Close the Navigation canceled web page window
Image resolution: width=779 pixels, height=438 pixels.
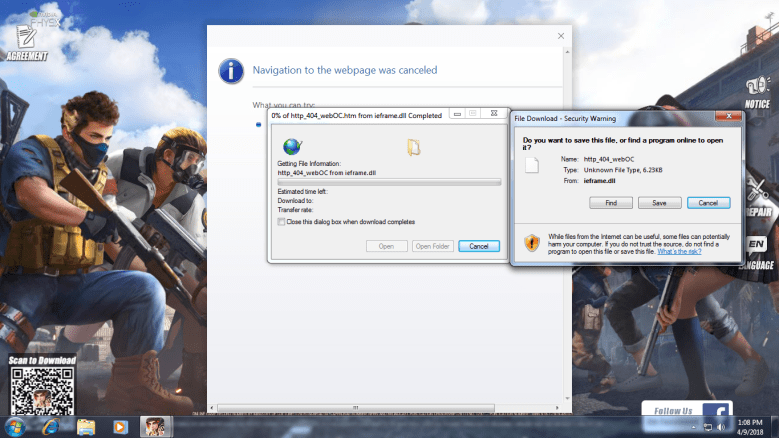coord(561,36)
